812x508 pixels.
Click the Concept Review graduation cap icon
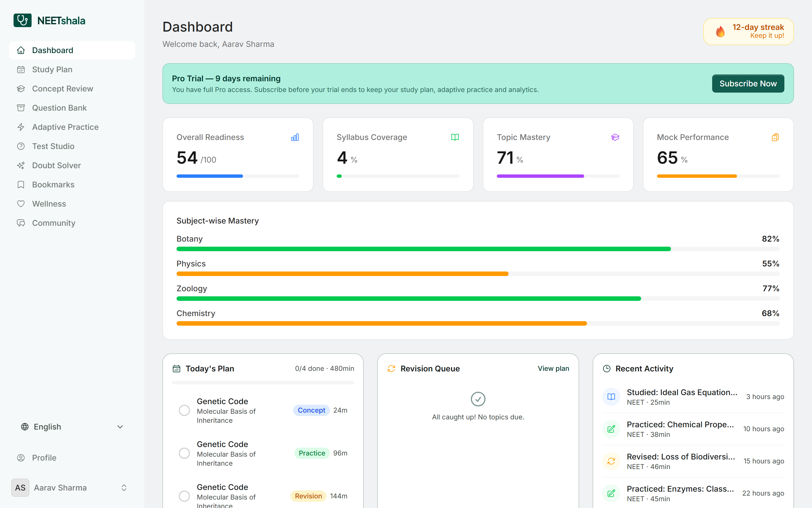coord(21,89)
